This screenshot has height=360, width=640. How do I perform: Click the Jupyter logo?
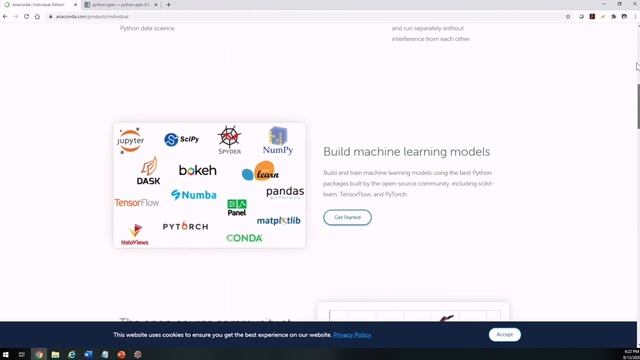[x=130, y=140]
